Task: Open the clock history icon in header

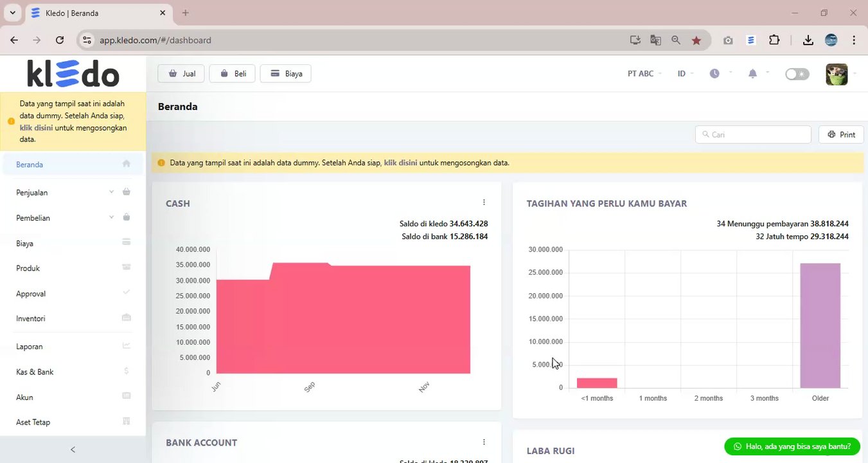Action: click(714, 73)
